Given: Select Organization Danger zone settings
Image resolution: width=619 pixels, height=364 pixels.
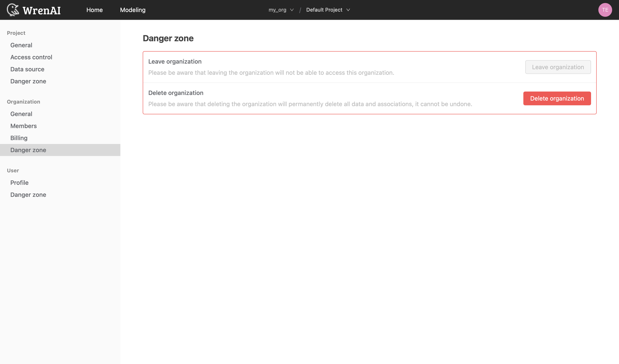Looking at the screenshot, I should coord(28,150).
